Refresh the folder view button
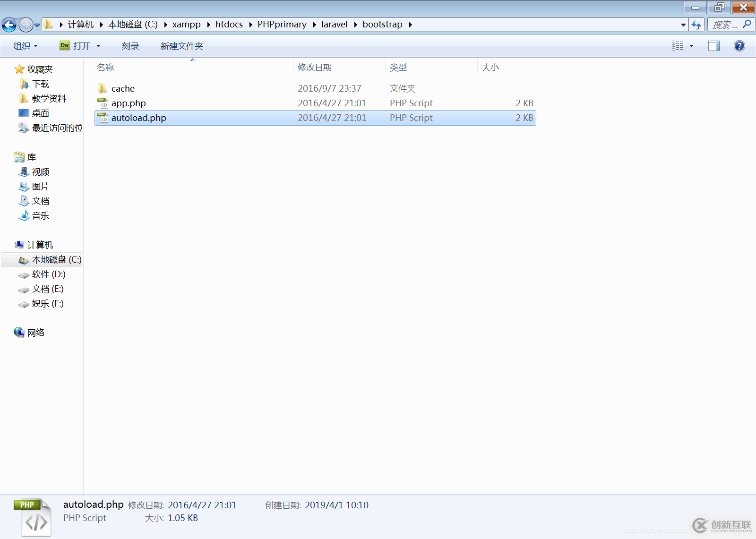756x539 pixels. (696, 25)
